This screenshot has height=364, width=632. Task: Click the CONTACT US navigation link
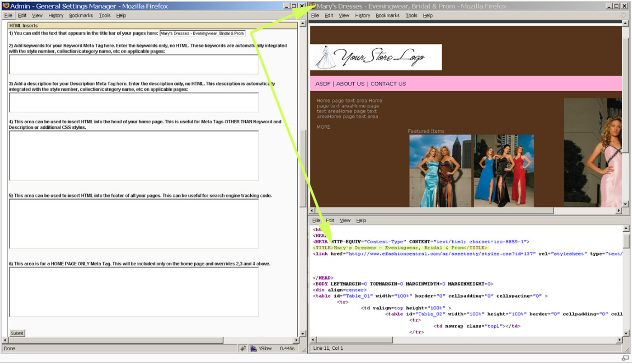(388, 84)
